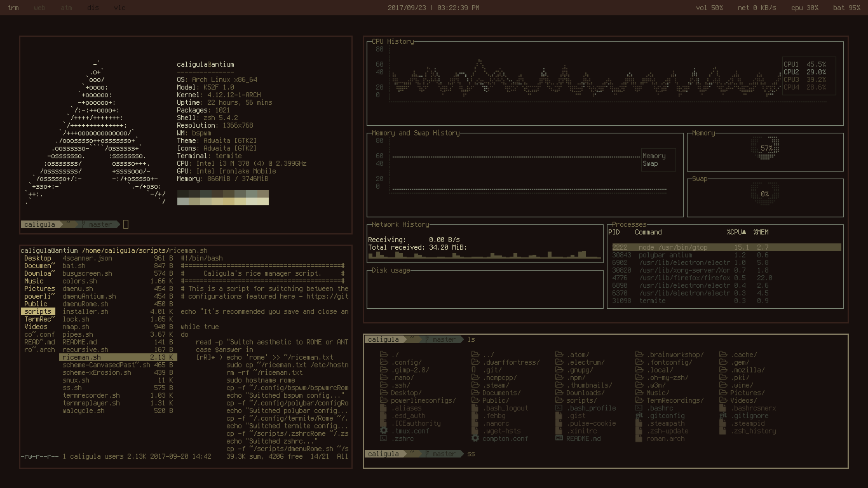
Task: Click the date and time in the top bar
Action: point(433,8)
